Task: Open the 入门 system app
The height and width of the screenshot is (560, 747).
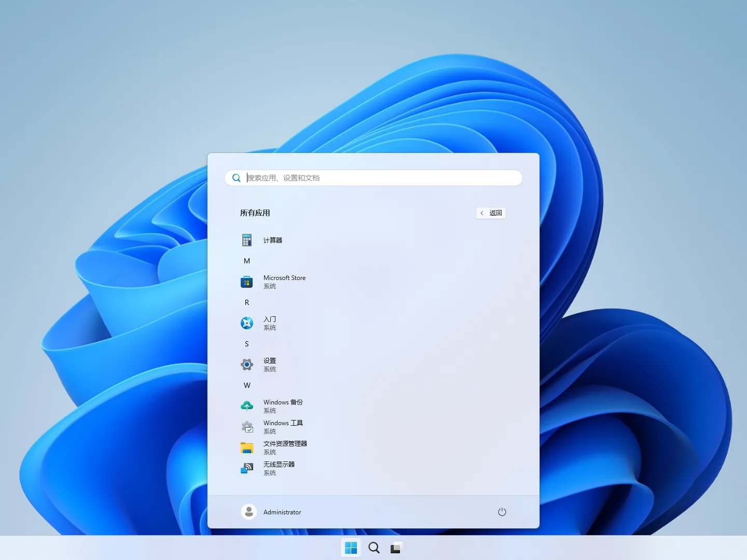Action: (269, 323)
